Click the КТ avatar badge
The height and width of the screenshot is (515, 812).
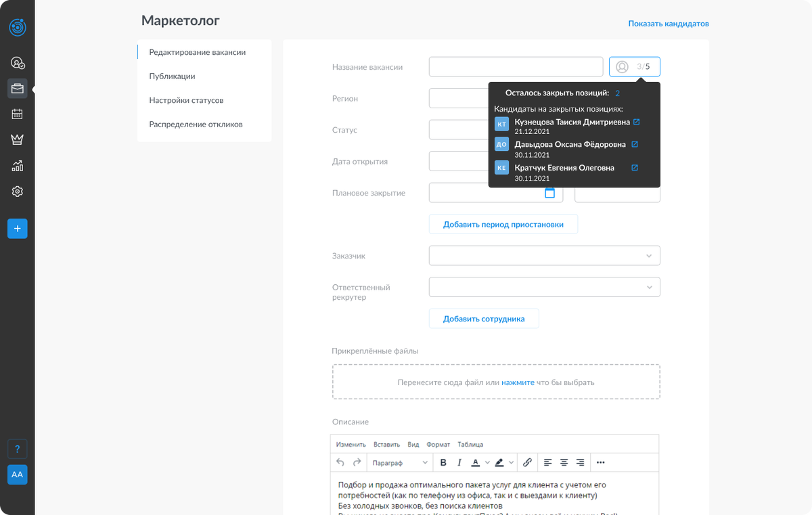click(501, 125)
